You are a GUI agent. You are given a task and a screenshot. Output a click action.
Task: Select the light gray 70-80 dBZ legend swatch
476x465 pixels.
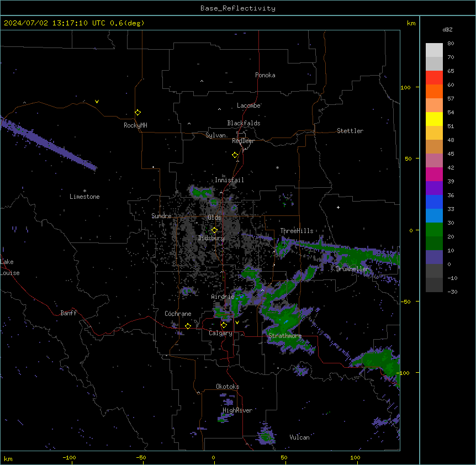(434, 50)
